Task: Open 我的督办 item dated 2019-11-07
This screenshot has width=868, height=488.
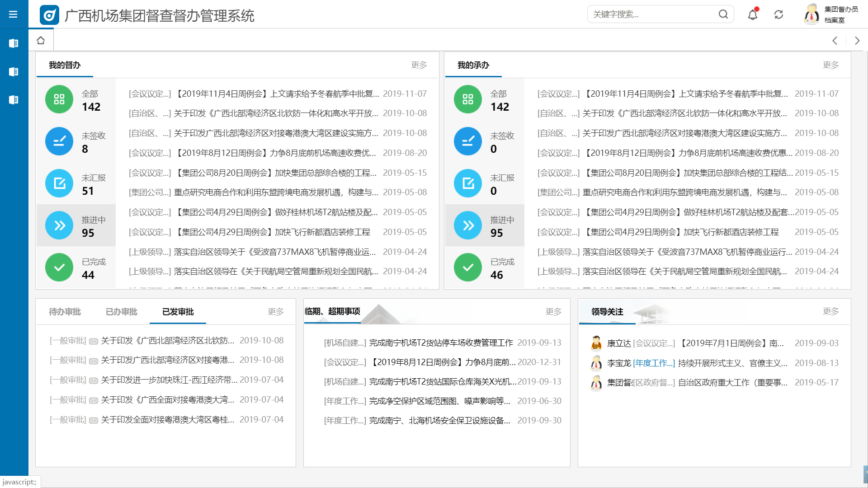Action: click(278, 94)
